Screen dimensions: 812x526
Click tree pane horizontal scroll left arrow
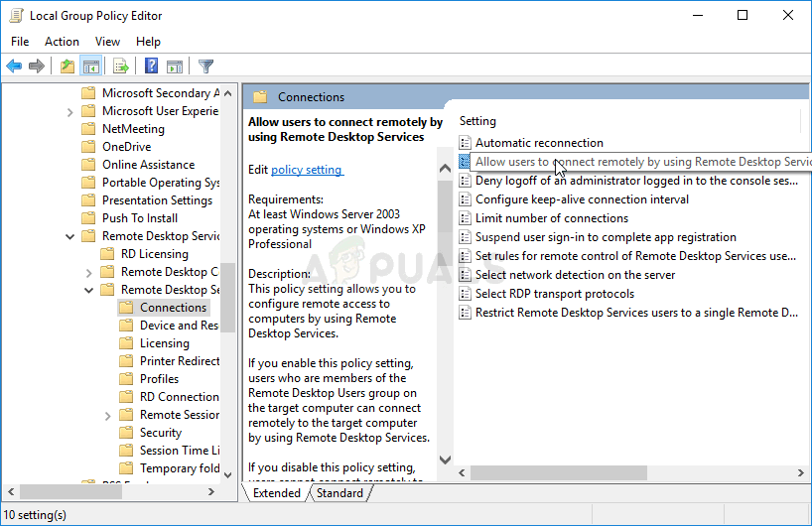(11, 492)
